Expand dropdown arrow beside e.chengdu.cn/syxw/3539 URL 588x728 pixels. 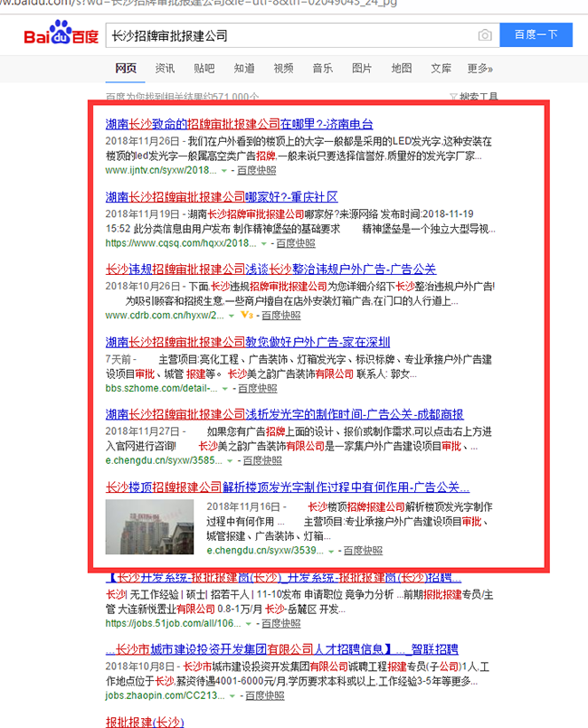tap(331, 551)
